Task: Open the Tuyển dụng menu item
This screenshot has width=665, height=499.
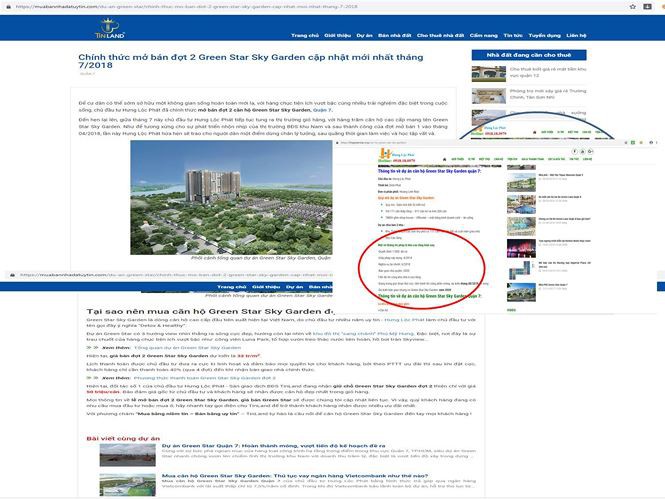Action: [x=545, y=36]
